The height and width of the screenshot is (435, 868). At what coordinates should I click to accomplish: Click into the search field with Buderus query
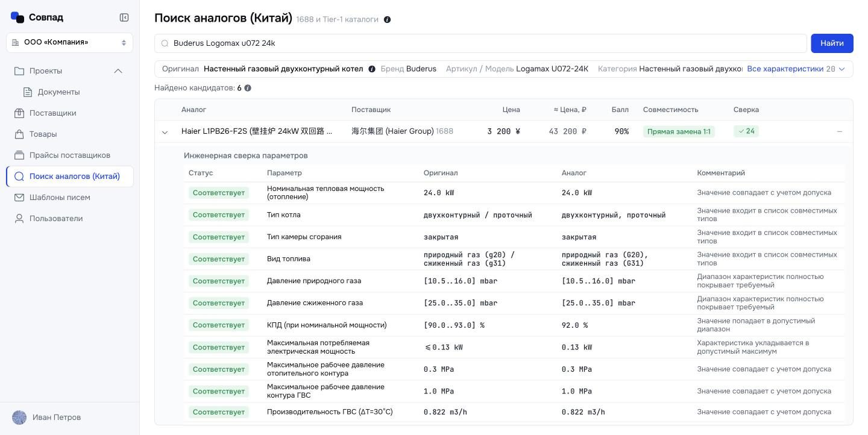point(480,43)
